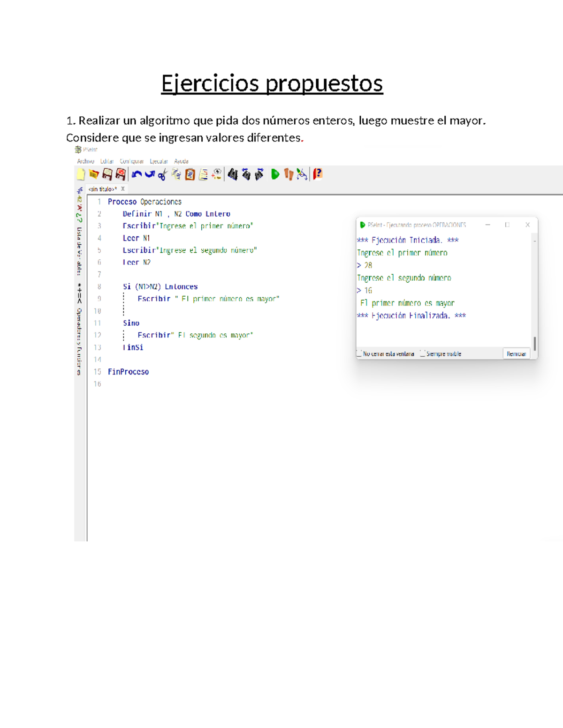Search in code using binoculars icon
The width and height of the screenshot is (563, 728).
click(233, 173)
